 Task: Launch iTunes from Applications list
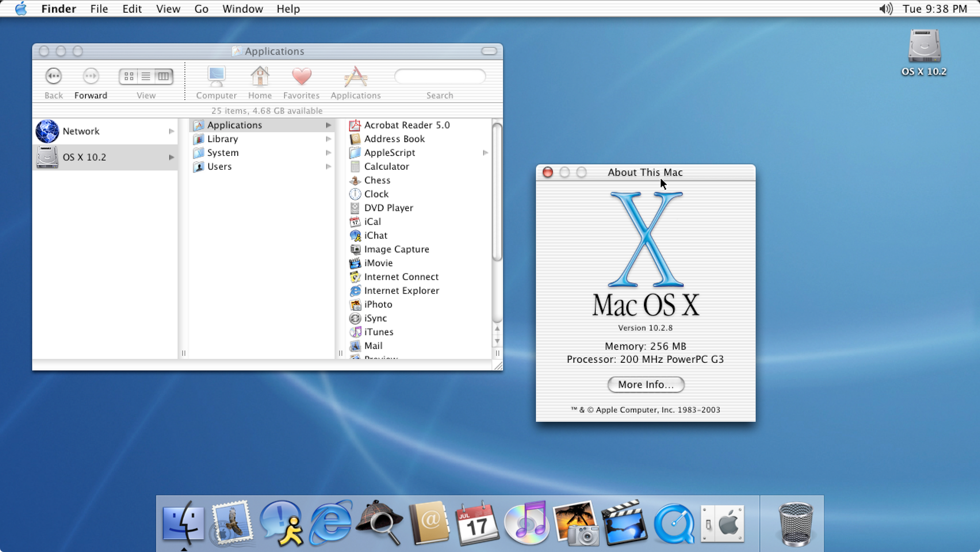pyautogui.click(x=378, y=331)
